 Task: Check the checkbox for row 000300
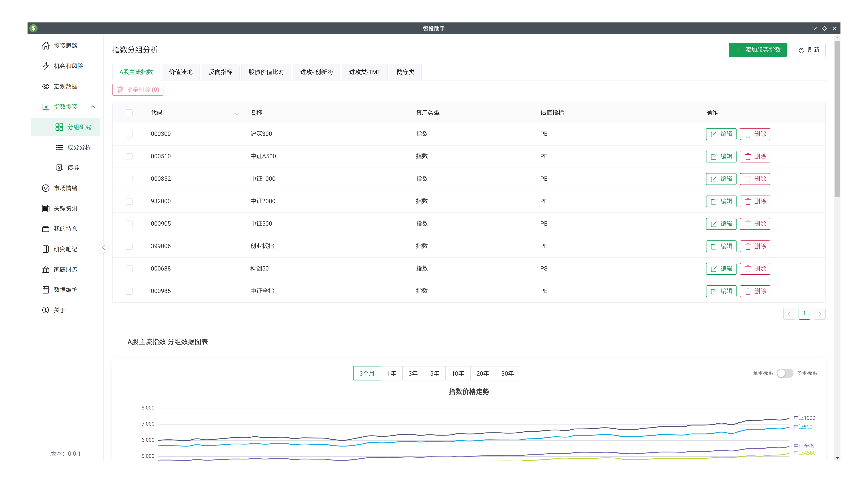click(129, 134)
